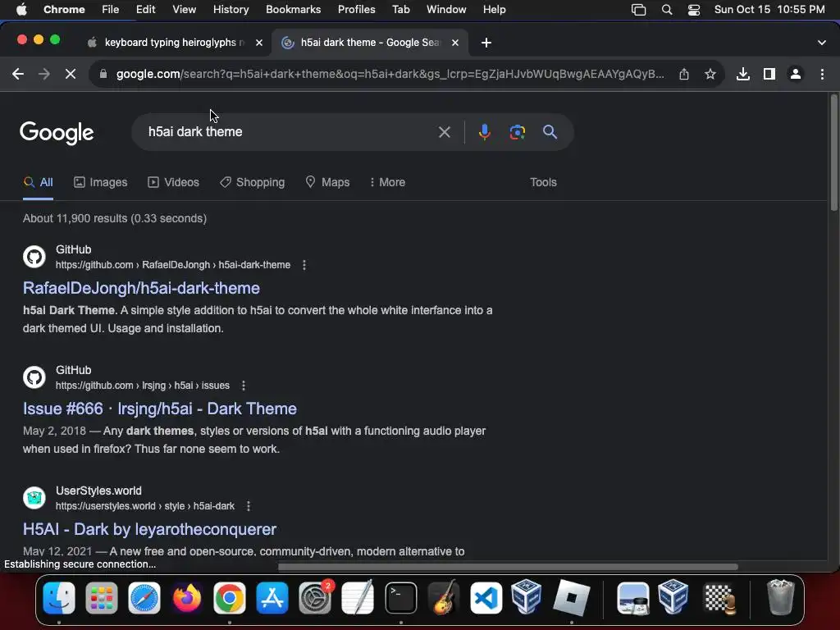This screenshot has height=630, width=840.
Task: Click the horizontal page scrollbar
Action: click(508, 566)
